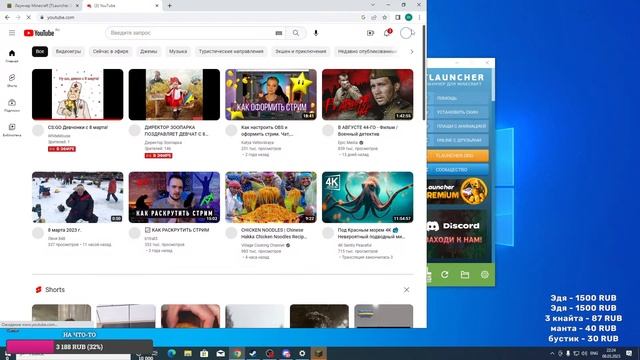Click 'Плащи с анимацией' in TLauncher
The height and width of the screenshot is (360, 640).
tap(458, 127)
